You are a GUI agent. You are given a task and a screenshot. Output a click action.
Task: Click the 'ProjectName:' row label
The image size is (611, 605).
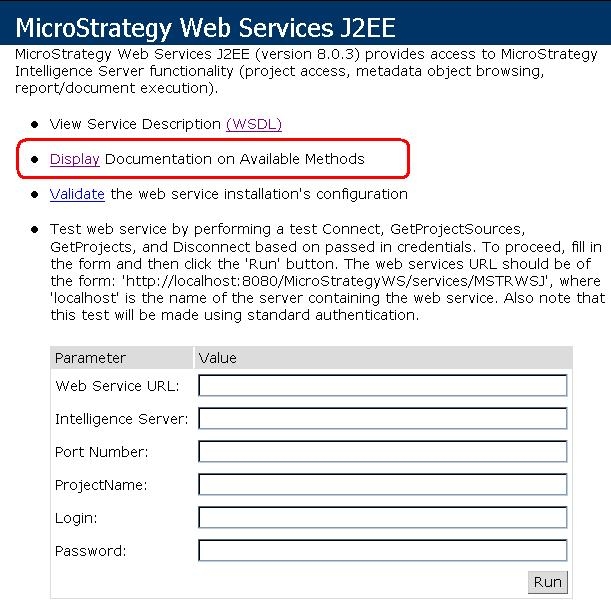point(101,485)
